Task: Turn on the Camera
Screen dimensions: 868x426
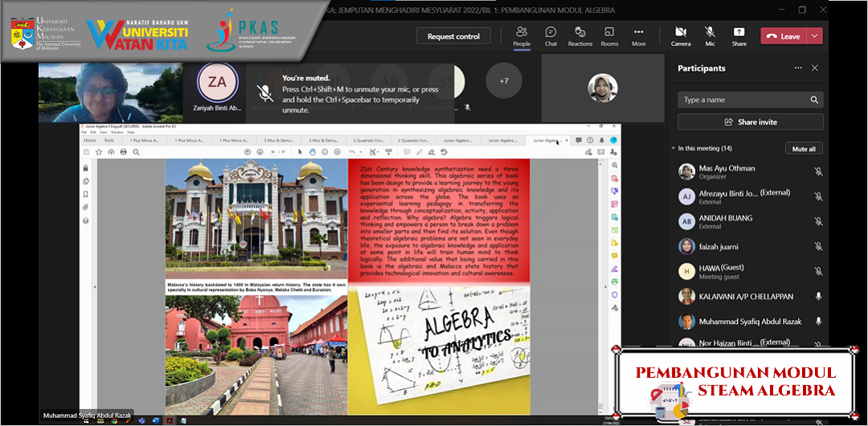Action: [x=681, y=35]
